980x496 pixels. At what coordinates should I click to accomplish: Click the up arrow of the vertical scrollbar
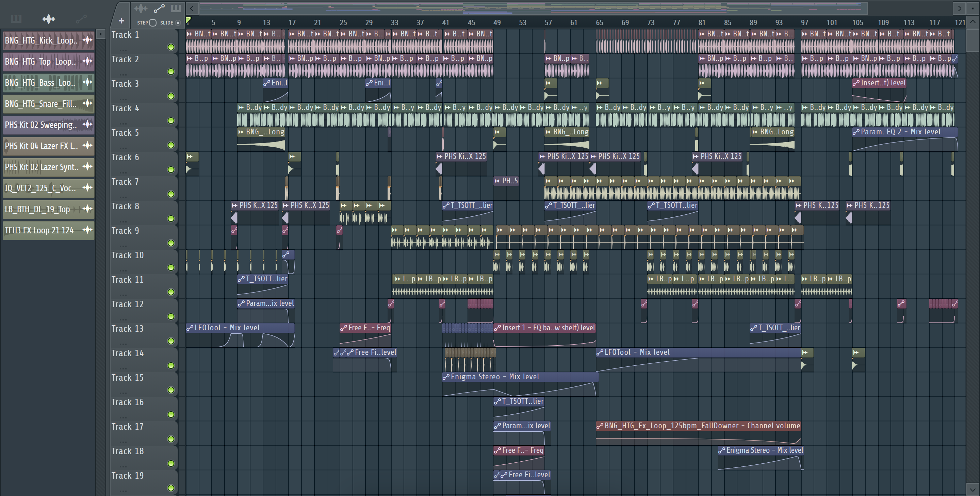pos(973,22)
